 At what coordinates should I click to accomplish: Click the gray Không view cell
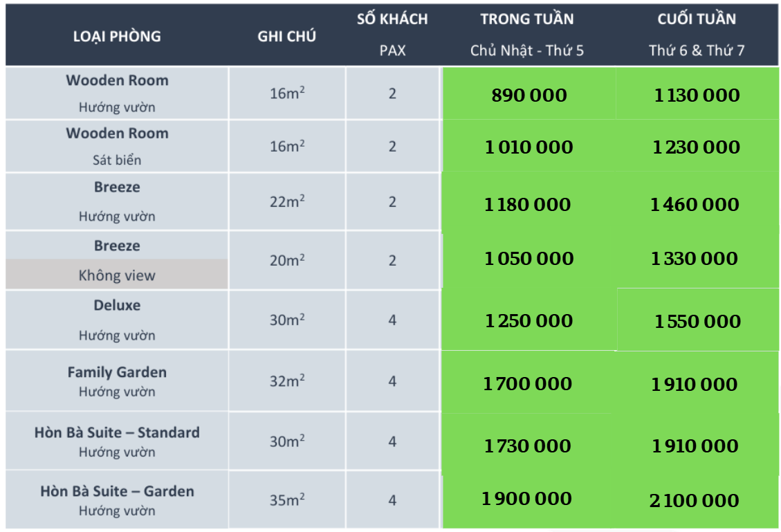click(117, 275)
